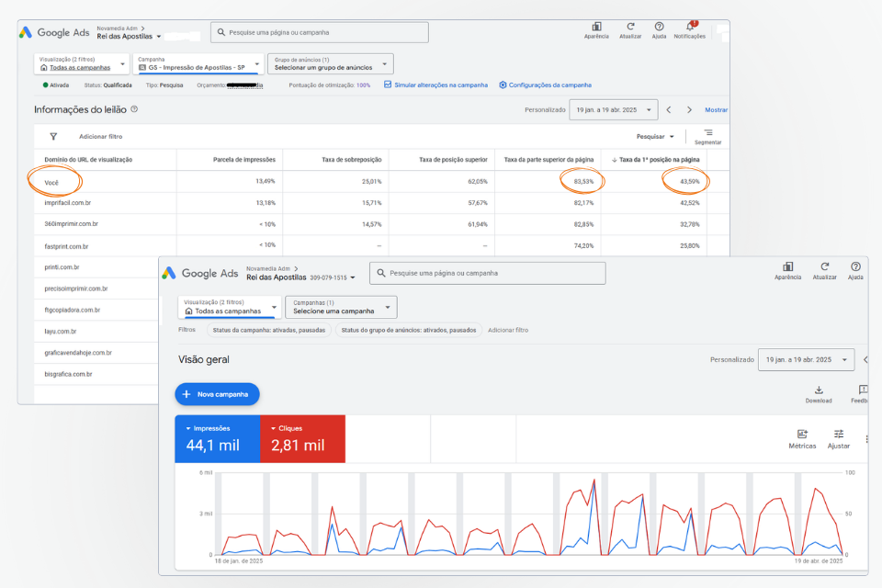Click search magnifier icon in Visão geral window
Screen dimensions: 882x588
point(380,273)
